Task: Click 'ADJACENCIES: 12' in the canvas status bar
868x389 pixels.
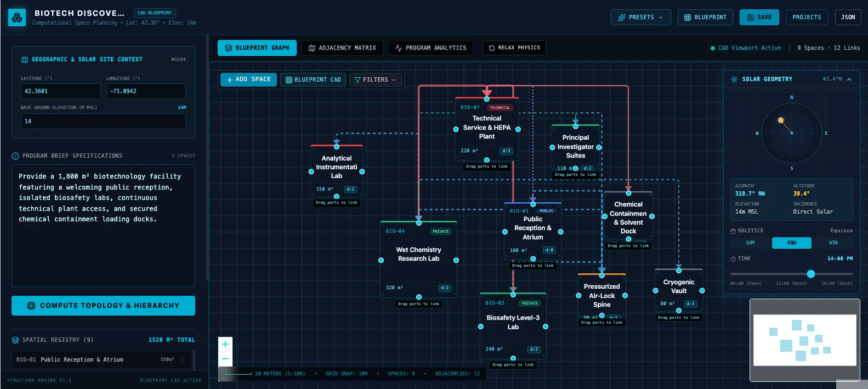Action: point(457,374)
